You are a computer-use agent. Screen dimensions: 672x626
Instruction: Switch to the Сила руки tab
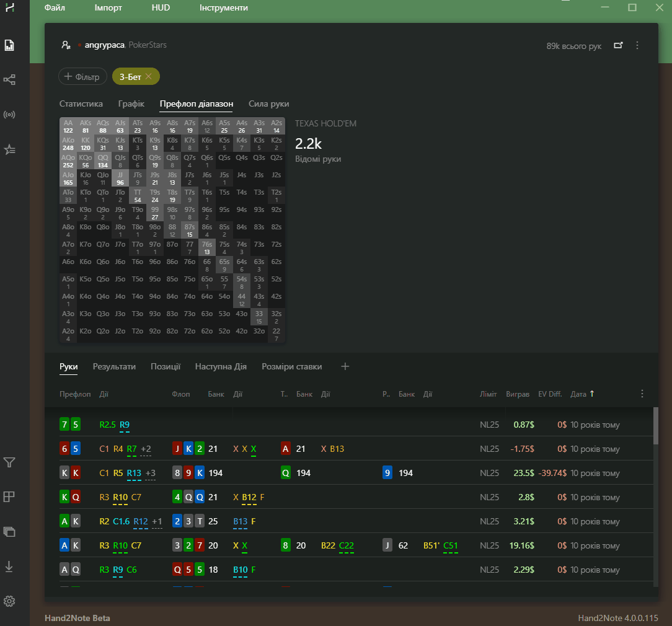pyautogui.click(x=268, y=104)
